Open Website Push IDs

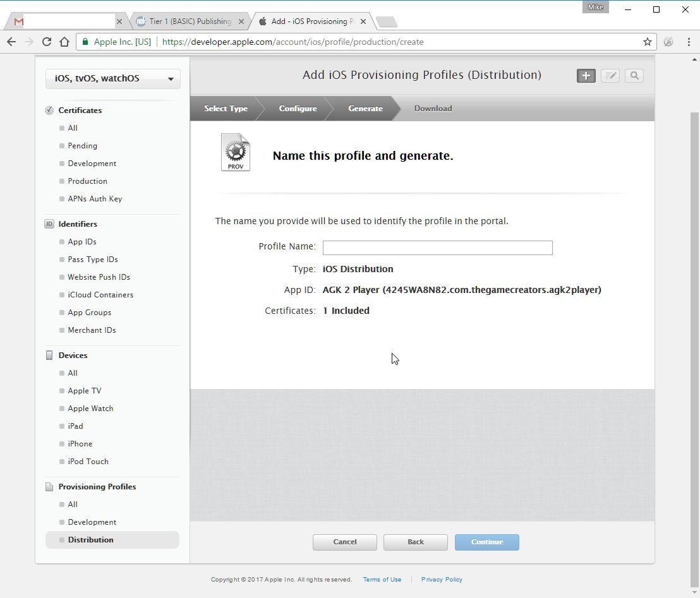pos(99,277)
